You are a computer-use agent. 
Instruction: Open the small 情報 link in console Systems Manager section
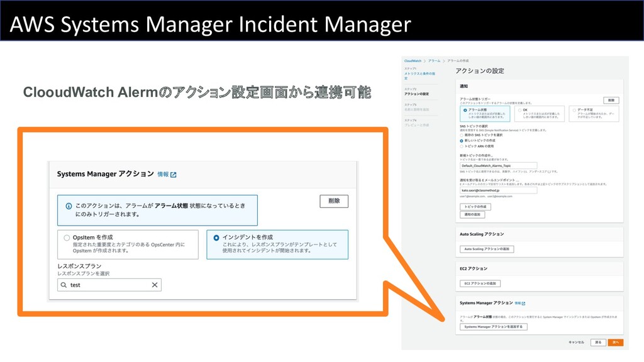coord(518,304)
